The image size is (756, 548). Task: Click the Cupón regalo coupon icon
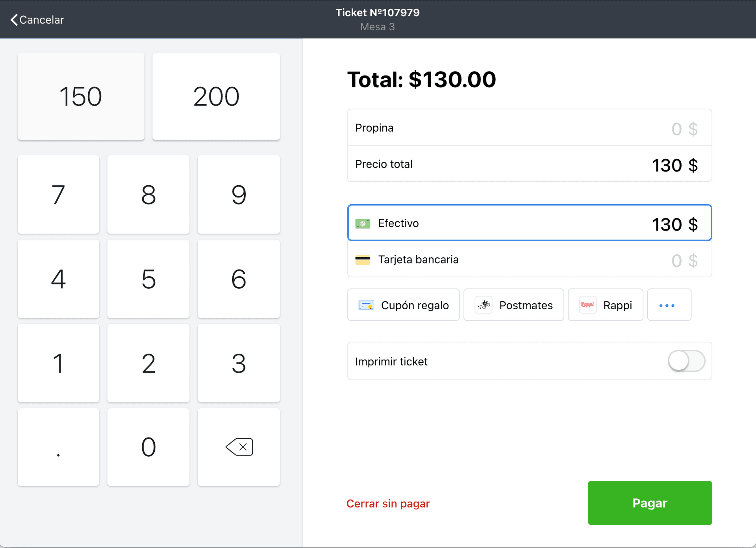tap(366, 305)
